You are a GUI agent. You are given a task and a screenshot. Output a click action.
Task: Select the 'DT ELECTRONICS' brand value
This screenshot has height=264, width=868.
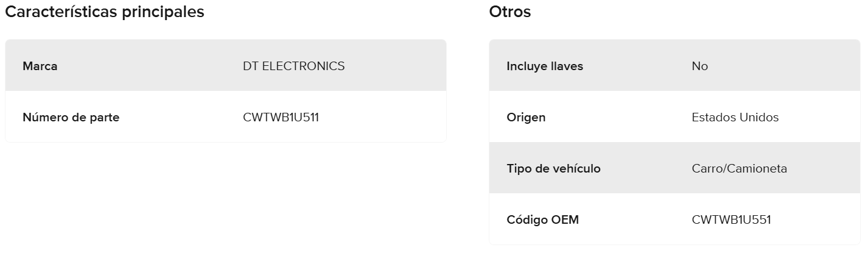[x=293, y=66]
